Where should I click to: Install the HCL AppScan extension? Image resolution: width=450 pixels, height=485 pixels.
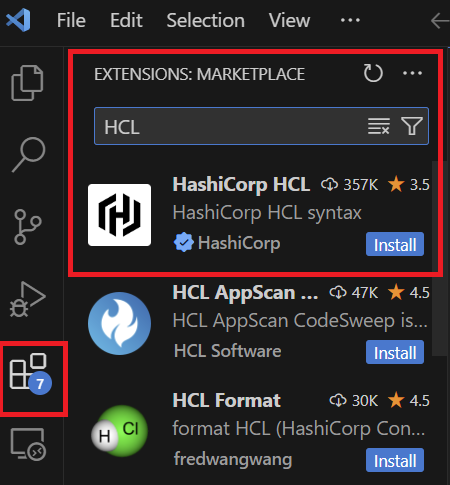coord(395,352)
